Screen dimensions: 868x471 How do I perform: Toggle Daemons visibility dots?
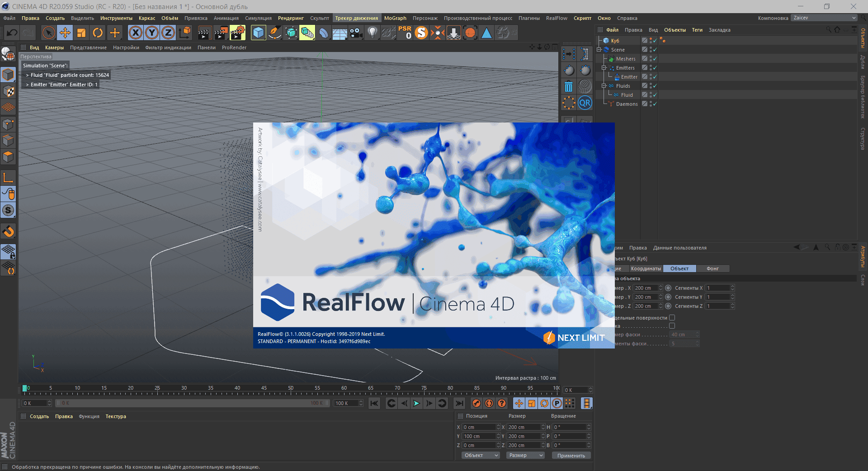[651, 104]
